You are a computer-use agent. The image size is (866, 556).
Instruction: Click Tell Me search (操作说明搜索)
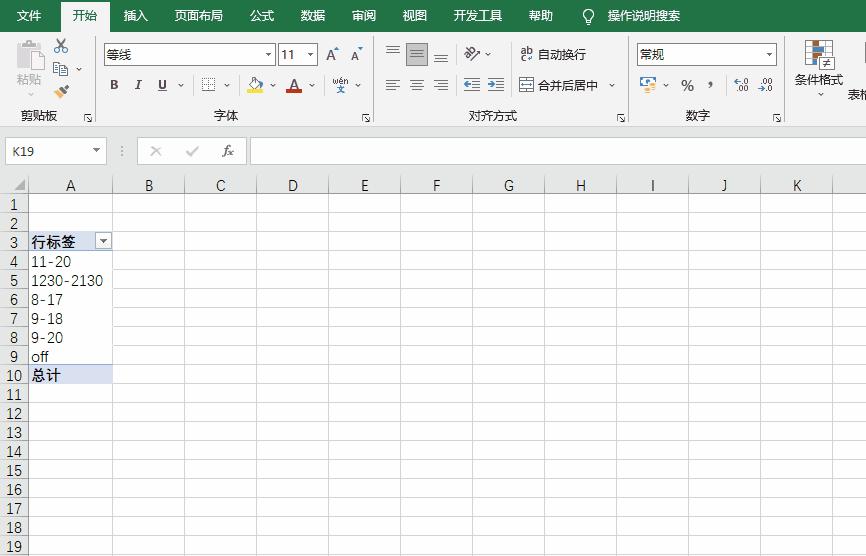[x=643, y=15]
